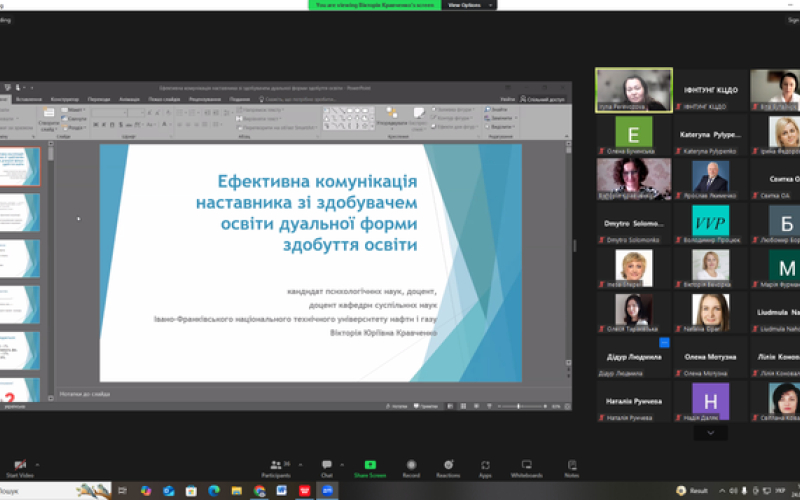Click the New Slide icon in PowerPoint ribbon

tap(49, 114)
